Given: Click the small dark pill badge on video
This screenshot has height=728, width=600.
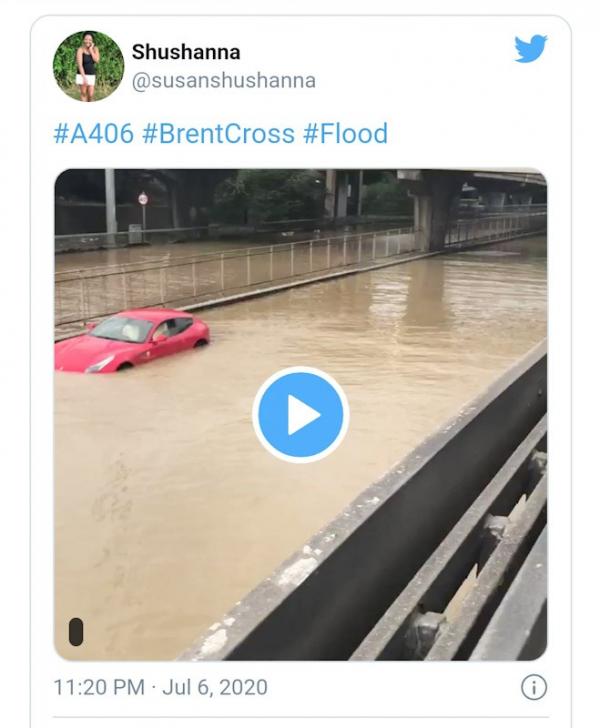Looking at the screenshot, I should coord(76,631).
